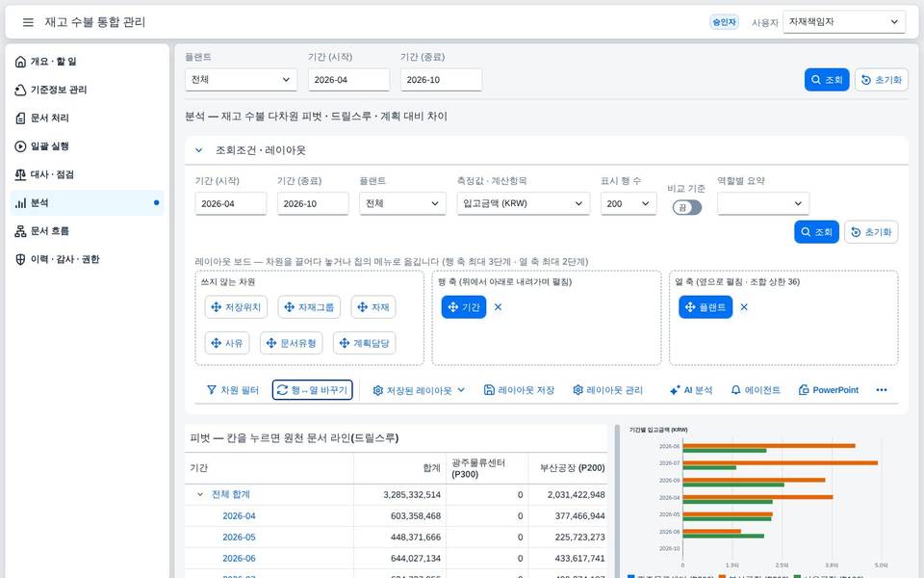Click panel 기간 (시작) input field
Screen dimensions: 924x578
pyautogui.click(x=231, y=203)
